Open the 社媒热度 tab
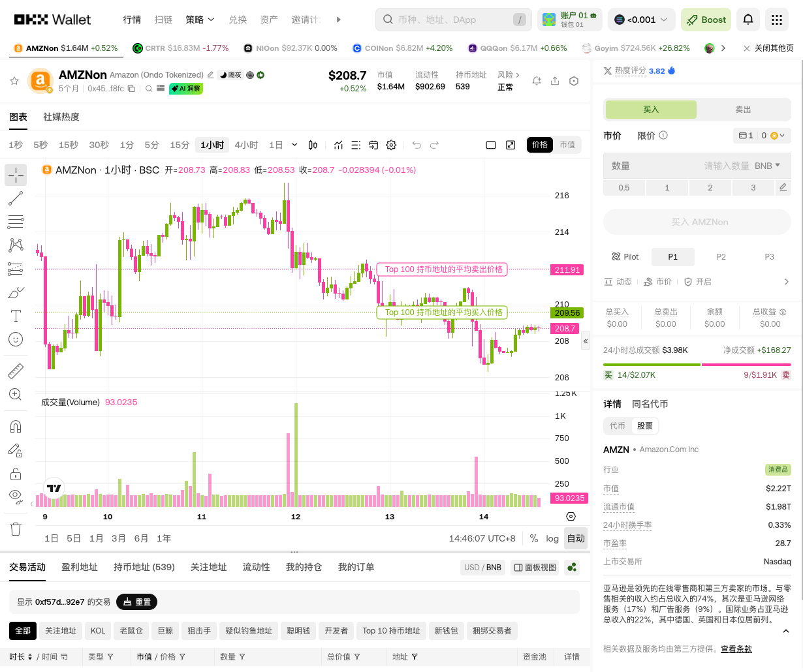This screenshot has height=672, width=803. tap(61, 117)
